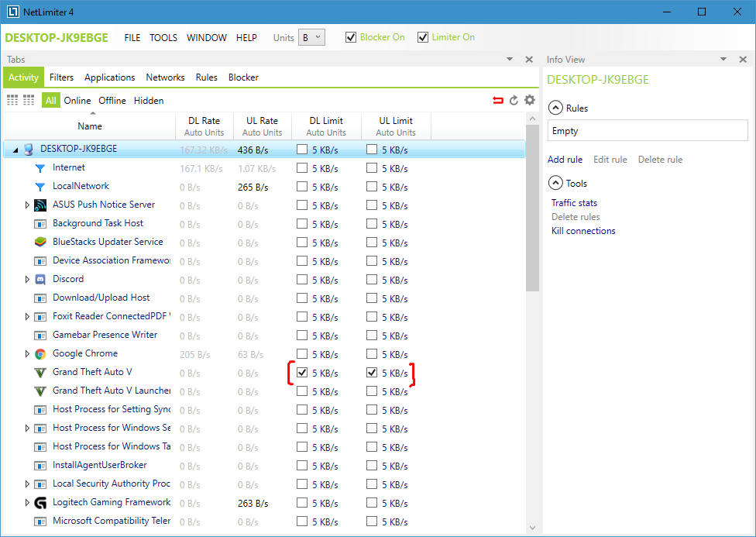Click the Grand Theft Auto V icon
756x537 pixels.
[x=40, y=373]
